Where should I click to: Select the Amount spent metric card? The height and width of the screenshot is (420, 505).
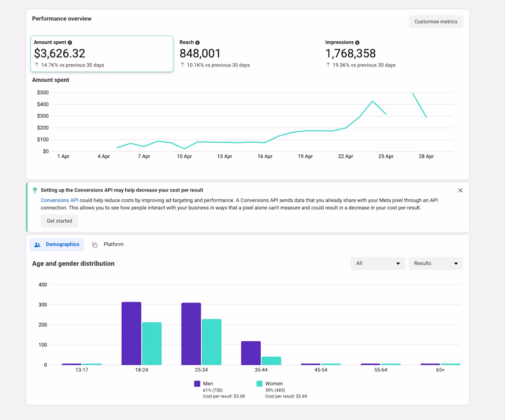tap(102, 54)
